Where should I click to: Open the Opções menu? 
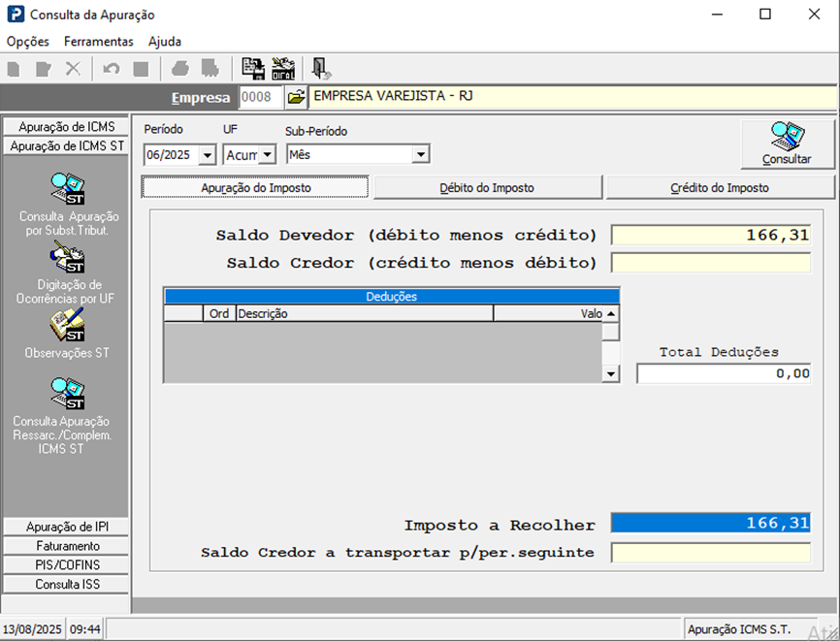tap(27, 42)
